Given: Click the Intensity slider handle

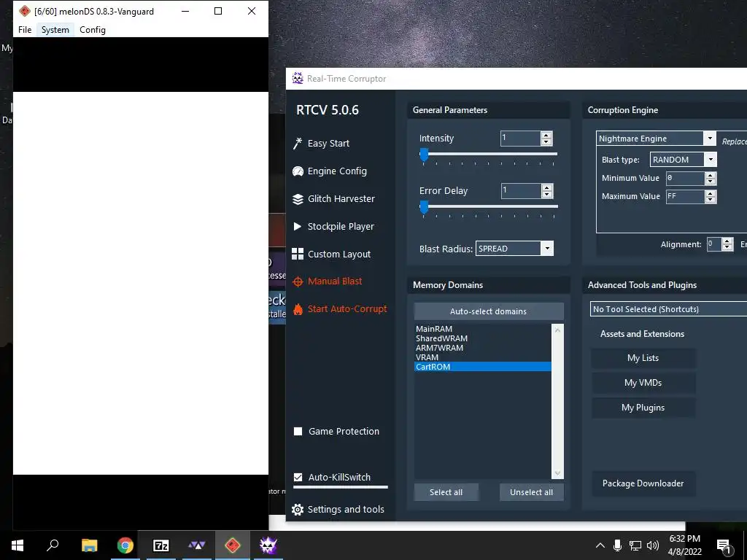Looking at the screenshot, I should coord(424,155).
